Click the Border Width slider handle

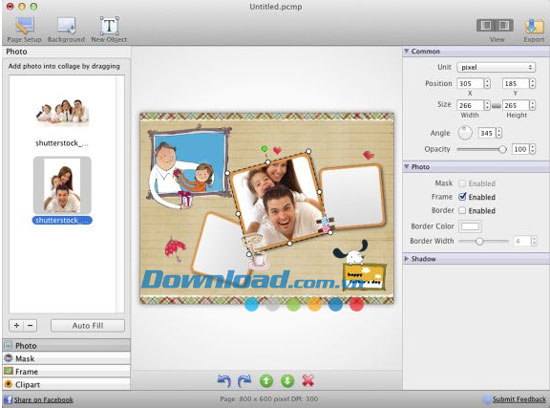(x=479, y=241)
